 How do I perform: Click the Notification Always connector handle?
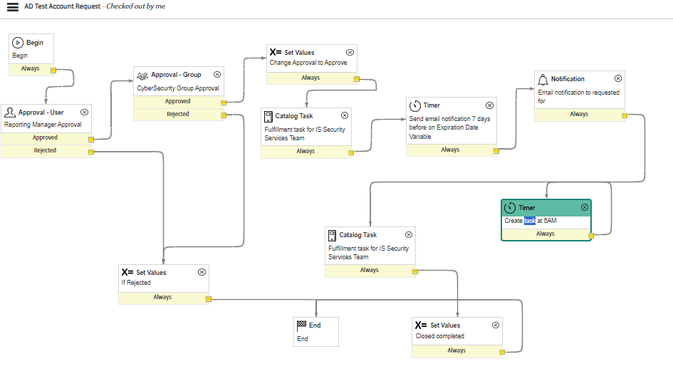[624, 116]
